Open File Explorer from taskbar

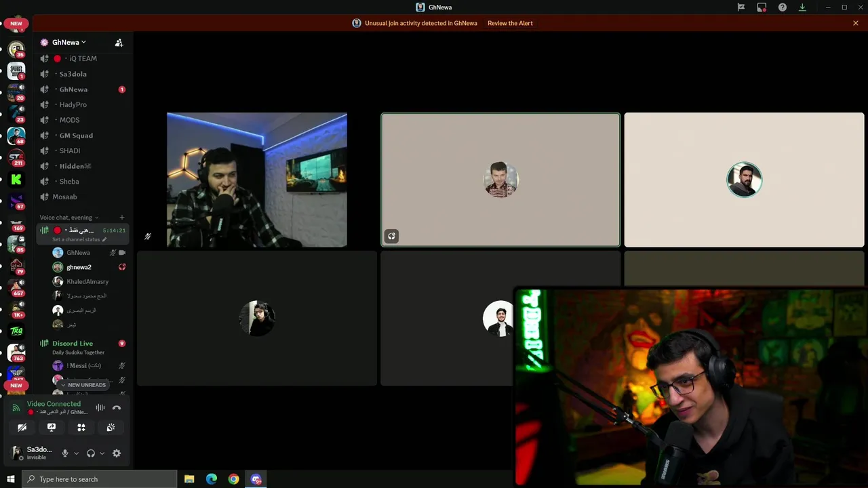click(189, 479)
